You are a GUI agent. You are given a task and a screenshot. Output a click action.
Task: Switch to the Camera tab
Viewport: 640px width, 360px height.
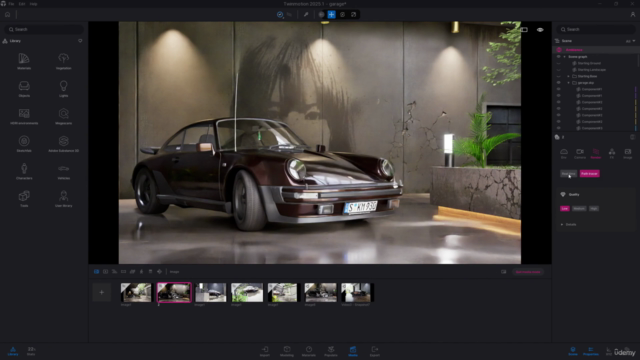(580, 153)
